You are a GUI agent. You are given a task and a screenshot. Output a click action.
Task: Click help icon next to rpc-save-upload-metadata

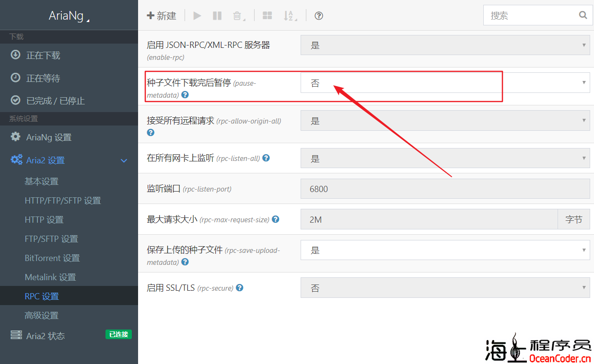(185, 262)
